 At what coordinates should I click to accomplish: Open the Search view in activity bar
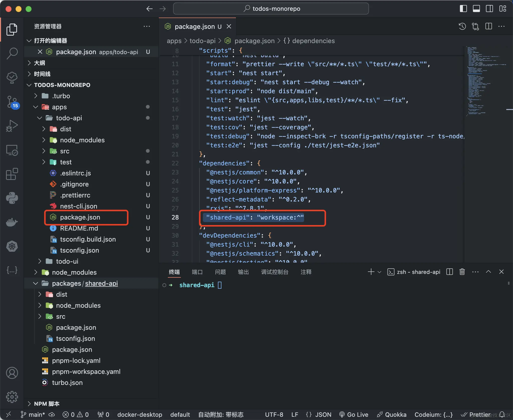point(12,53)
